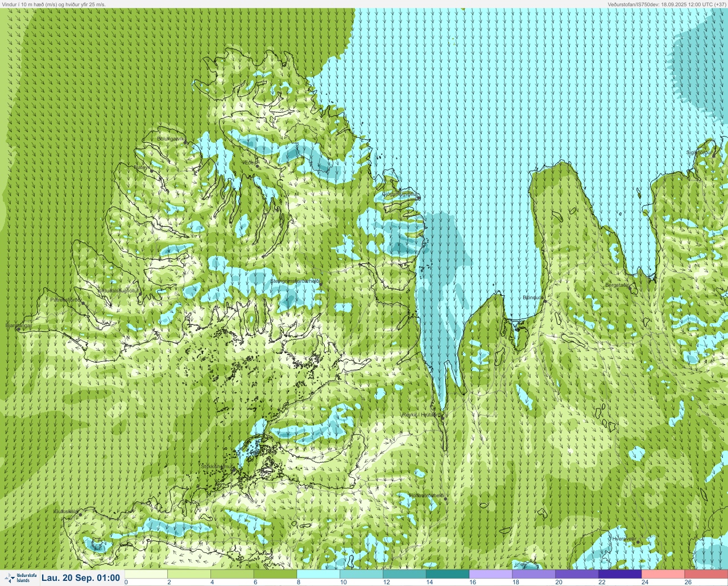The image size is (728, 586).
Task: Click the Blönduós station label
Action: 533,298
